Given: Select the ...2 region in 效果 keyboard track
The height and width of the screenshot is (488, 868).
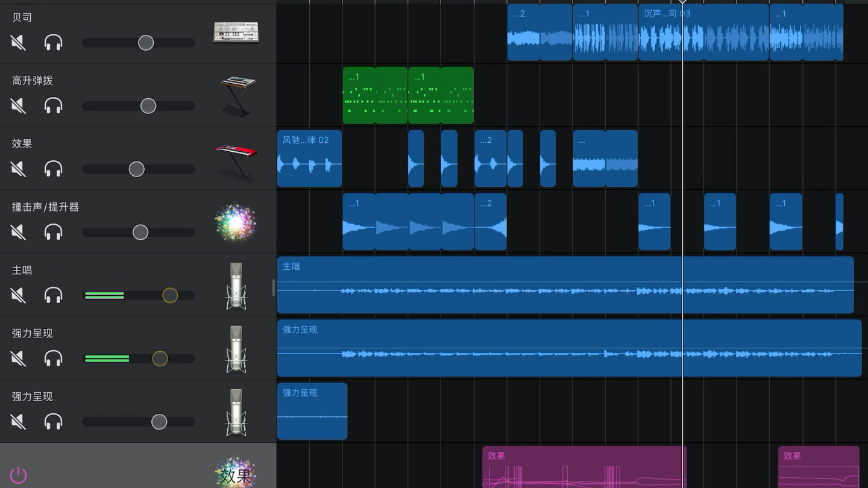Looking at the screenshot, I should [x=490, y=158].
